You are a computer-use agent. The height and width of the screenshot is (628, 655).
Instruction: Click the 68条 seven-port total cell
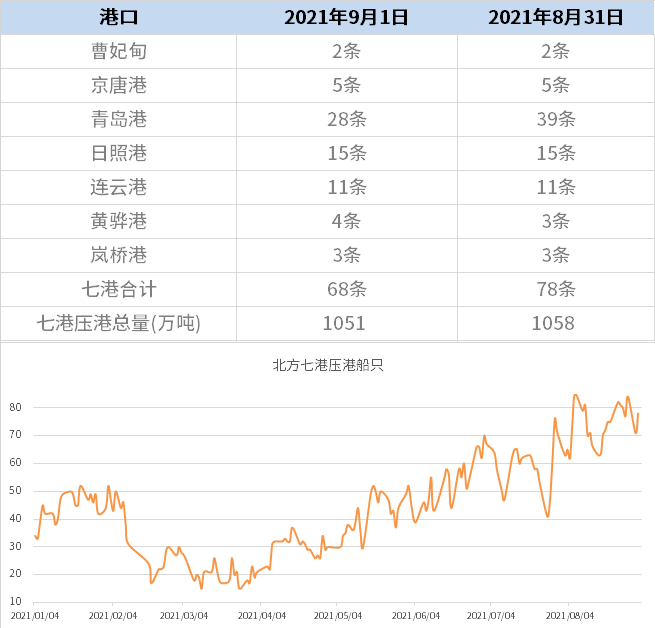(346, 289)
